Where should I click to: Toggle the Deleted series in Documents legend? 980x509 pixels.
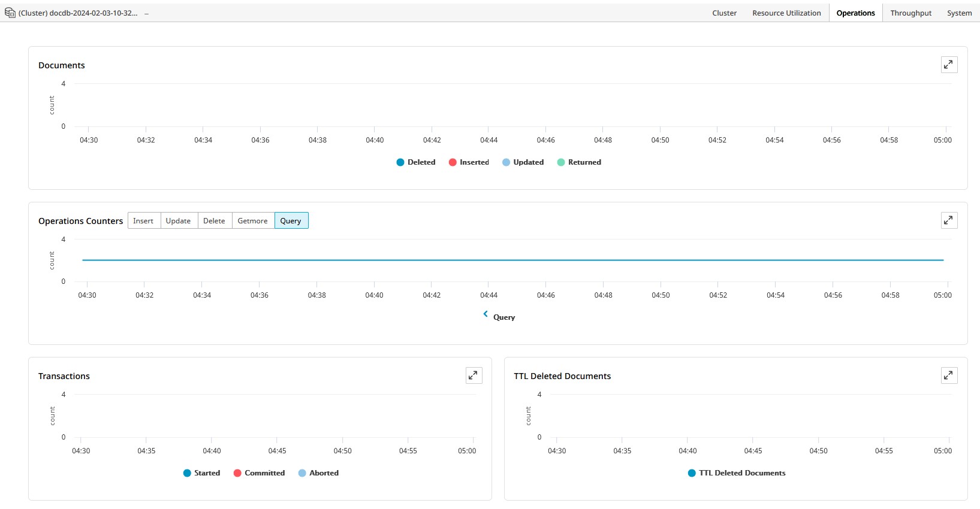(416, 162)
